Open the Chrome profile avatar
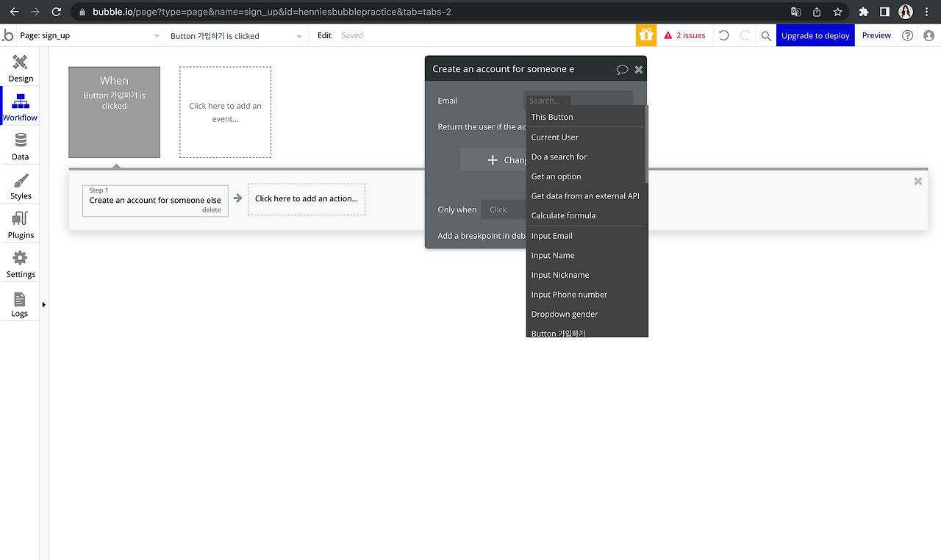The image size is (941, 560). coord(906,12)
